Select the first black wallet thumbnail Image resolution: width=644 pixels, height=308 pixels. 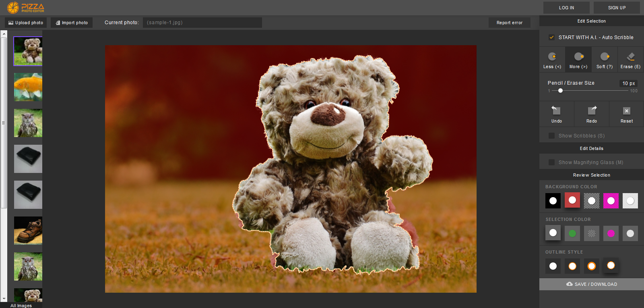click(28, 159)
